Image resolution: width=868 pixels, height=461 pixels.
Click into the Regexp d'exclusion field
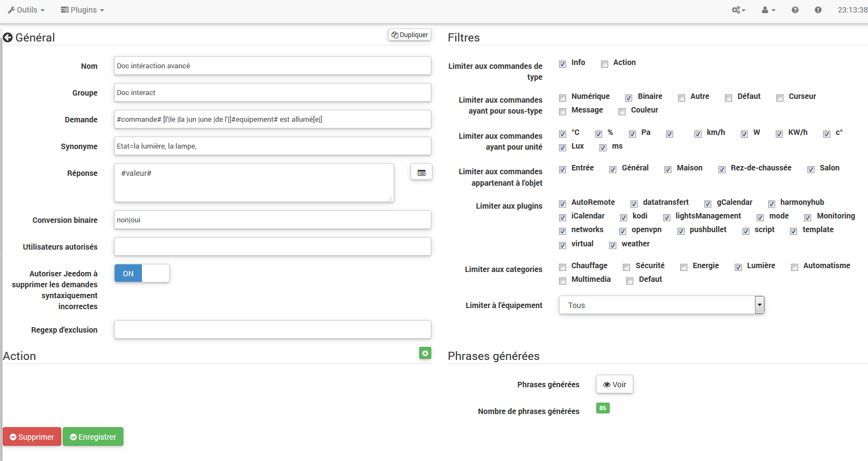(x=272, y=330)
